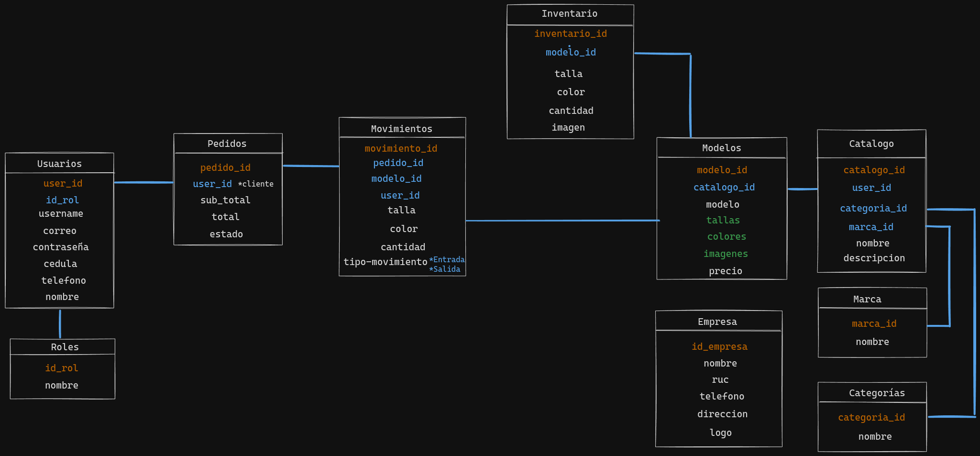
Task: Click nombre in Roles table
Action: 62,385
